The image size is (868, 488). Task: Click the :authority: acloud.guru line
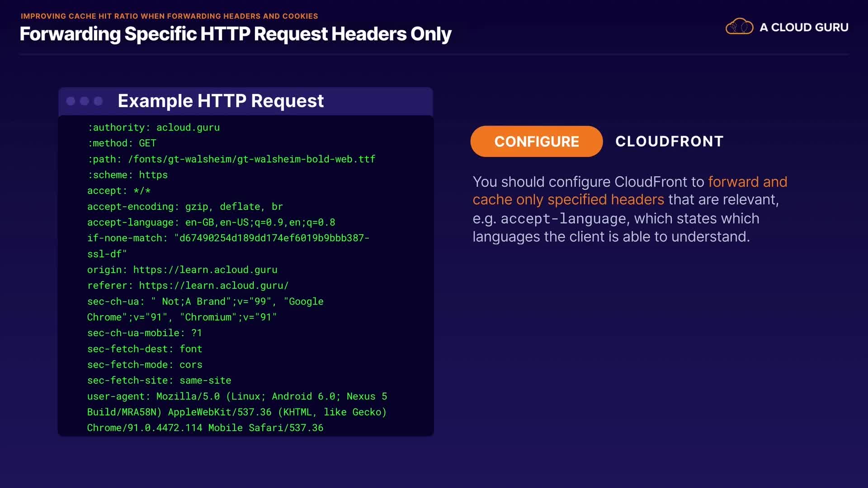(153, 127)
